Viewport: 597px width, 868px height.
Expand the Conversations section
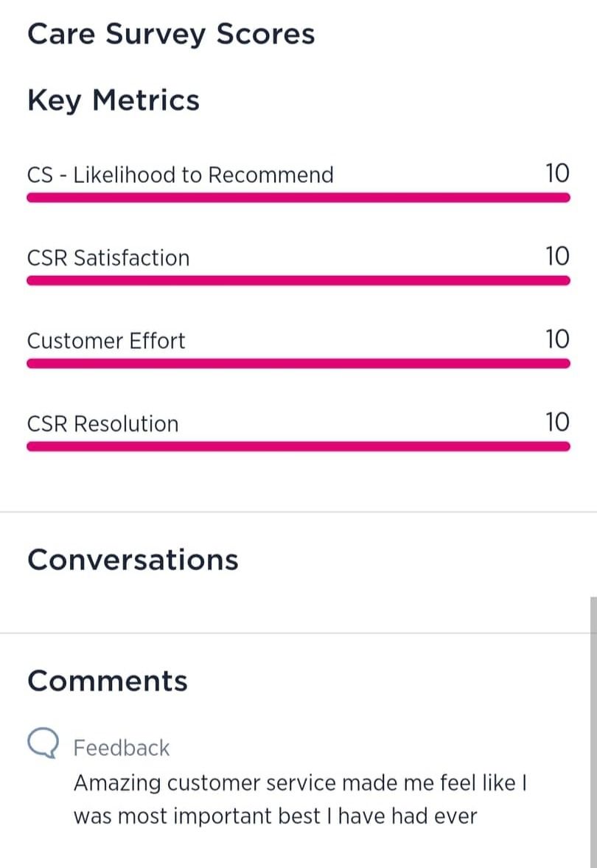[x=133, y=560]
